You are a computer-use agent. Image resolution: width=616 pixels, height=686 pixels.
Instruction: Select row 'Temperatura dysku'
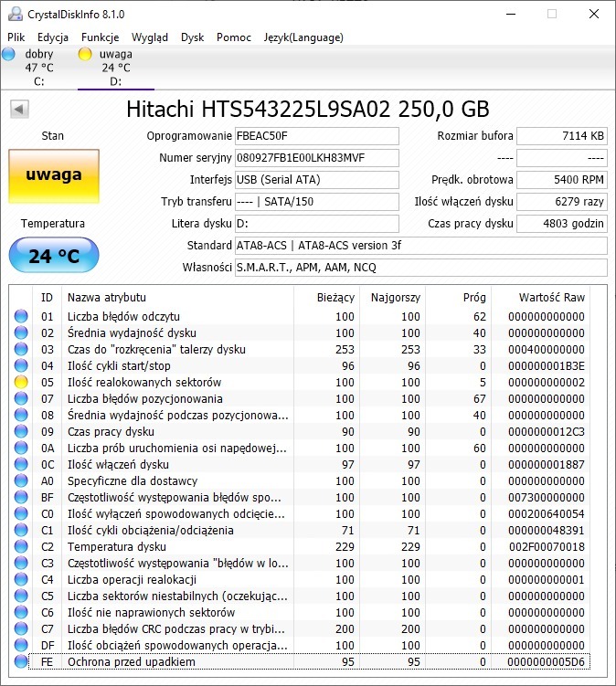(x=301, y=546)
